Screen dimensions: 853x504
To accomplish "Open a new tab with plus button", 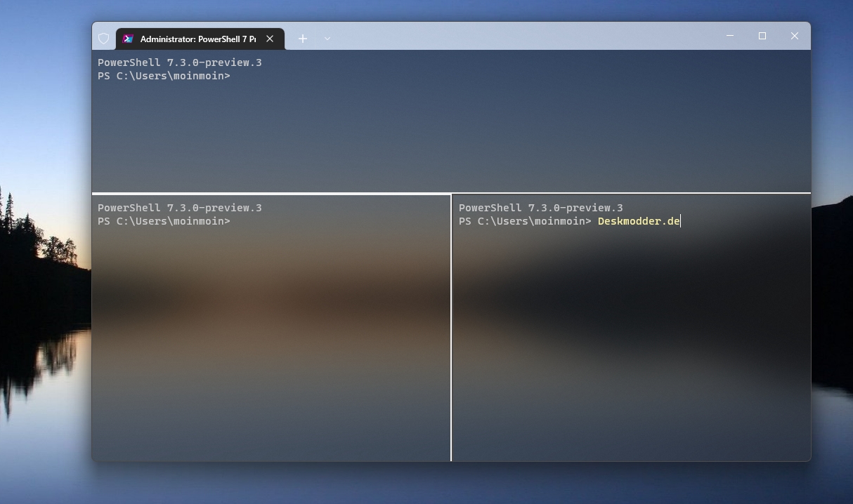I will point(303,39).
